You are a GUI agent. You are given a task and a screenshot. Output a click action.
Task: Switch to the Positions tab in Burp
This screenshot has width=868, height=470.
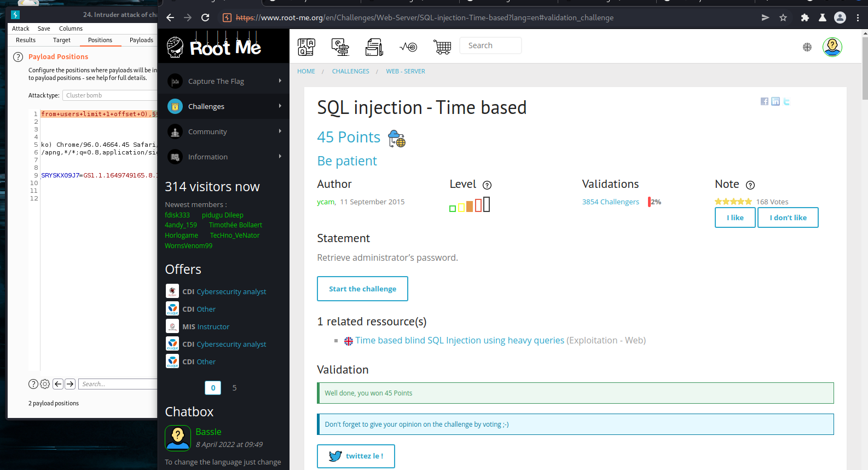coord(100,40)
